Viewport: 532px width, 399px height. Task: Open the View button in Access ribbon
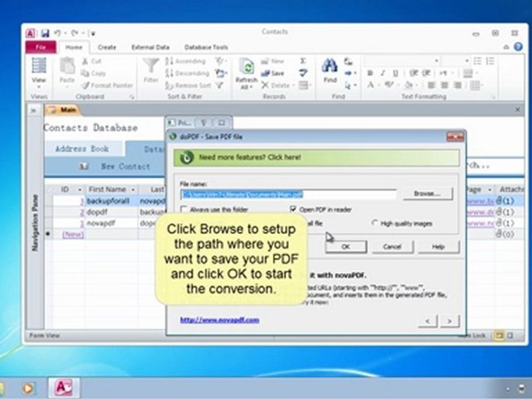tap(39, 73)
